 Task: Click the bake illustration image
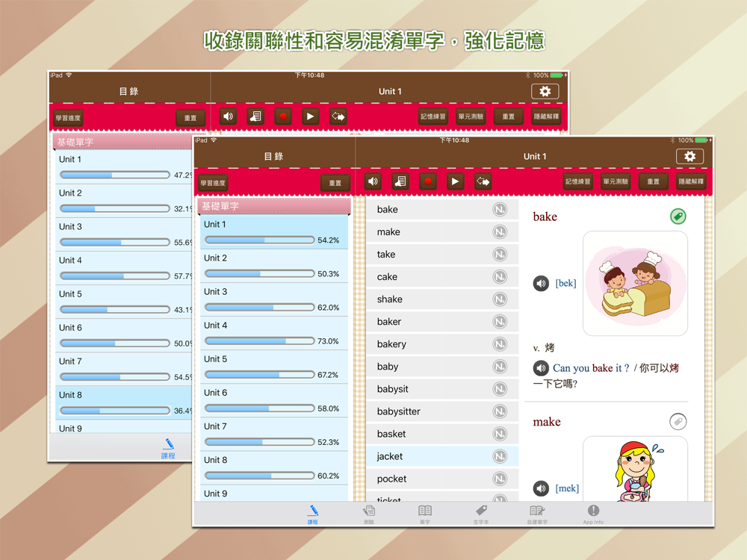[635, 283]
